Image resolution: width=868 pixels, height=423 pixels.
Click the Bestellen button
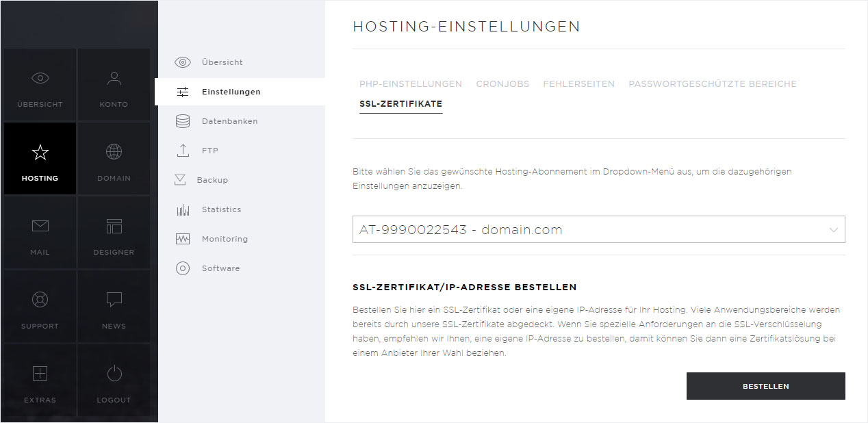(765, 386)
